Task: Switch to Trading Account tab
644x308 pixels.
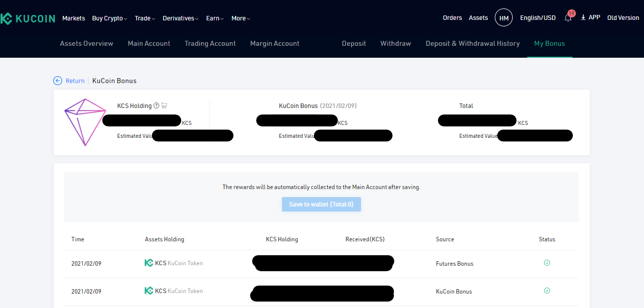Action: (210, 43)
